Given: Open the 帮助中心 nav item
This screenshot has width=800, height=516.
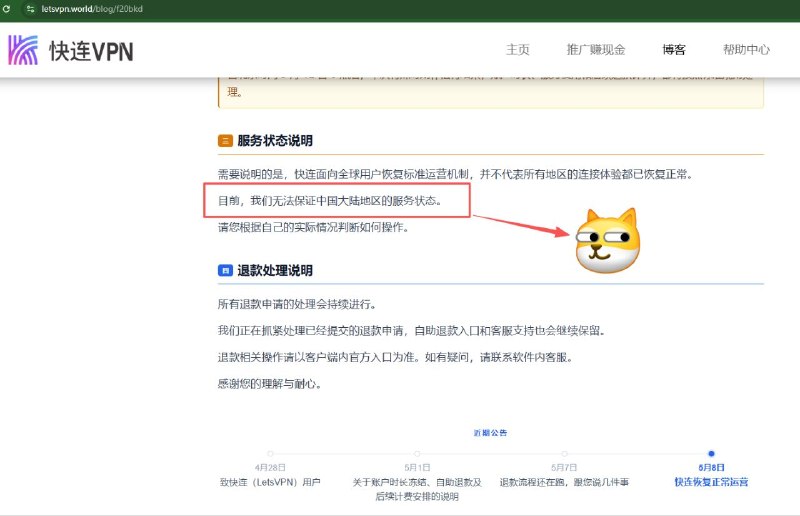Looking at the screenshot, I should 746,50.
